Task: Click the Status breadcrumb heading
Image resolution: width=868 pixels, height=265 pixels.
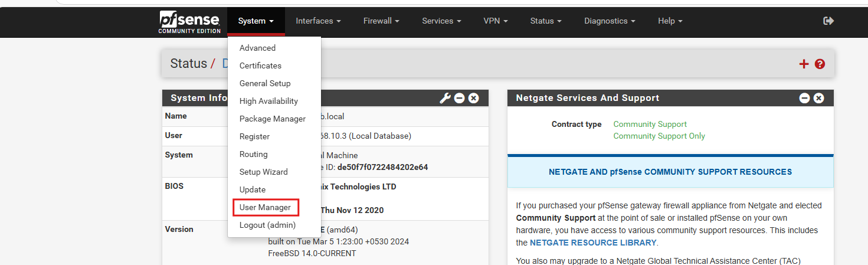Action: [x=188, y=64]
